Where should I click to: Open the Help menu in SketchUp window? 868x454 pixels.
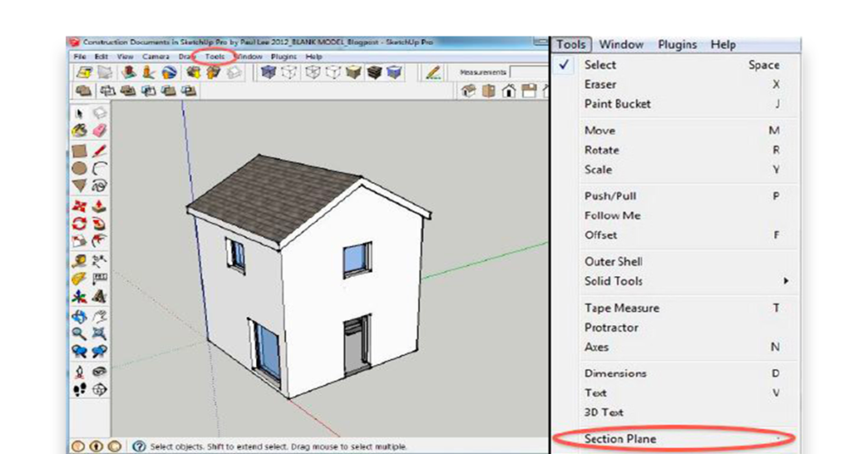coord(314,57)
